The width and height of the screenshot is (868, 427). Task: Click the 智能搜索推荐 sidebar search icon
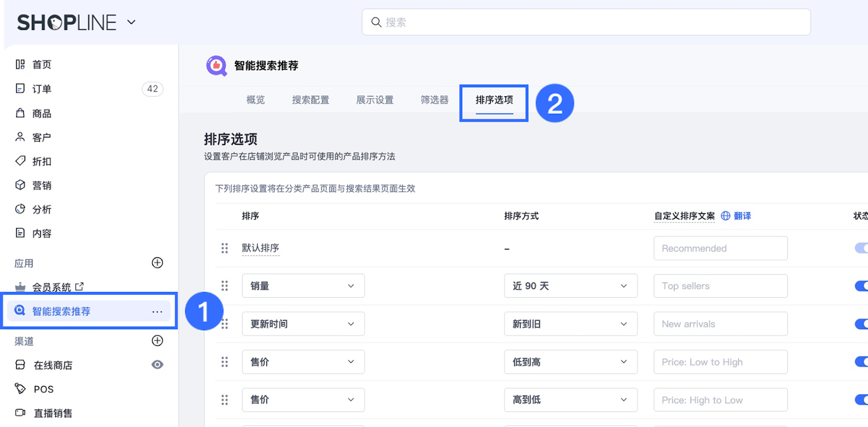(20, 310)
